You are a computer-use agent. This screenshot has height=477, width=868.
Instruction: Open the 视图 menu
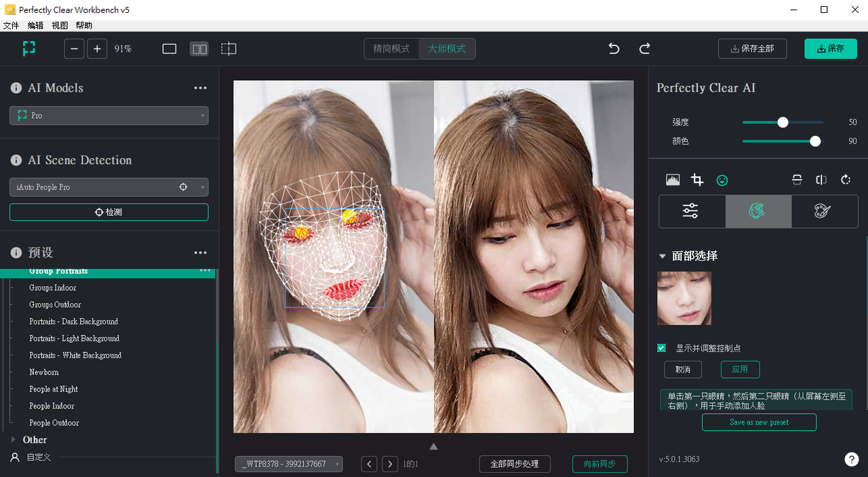tap(60, 26)
